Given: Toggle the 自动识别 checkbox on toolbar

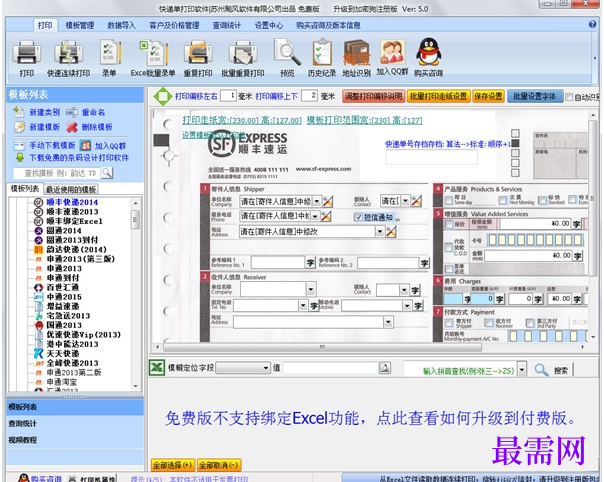Looking at the screenshot, I should coord(569,97).
